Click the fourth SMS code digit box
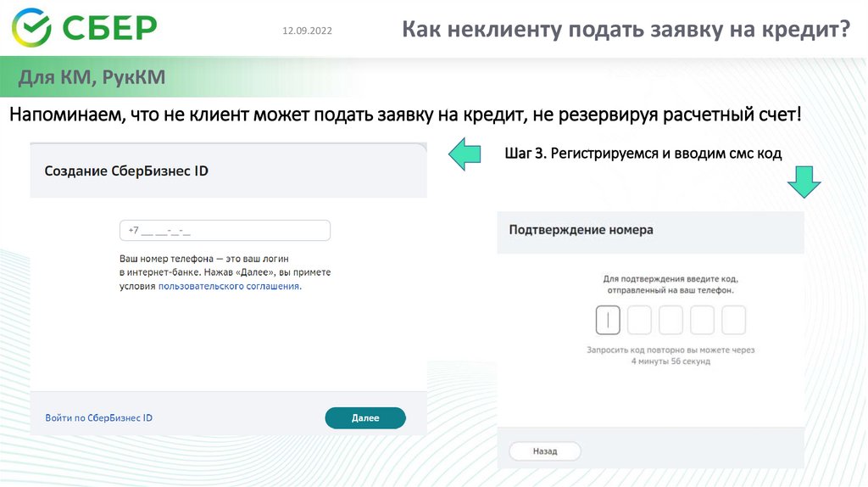This screenshot has width=868, height=487. (702, 320)
